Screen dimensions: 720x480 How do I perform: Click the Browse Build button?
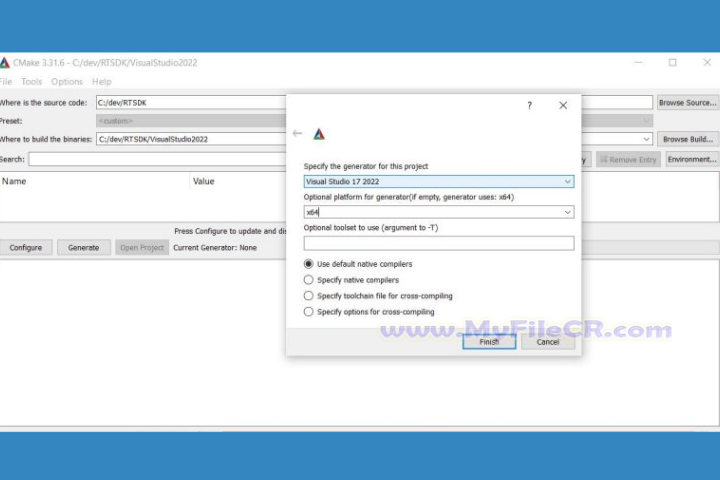pos(687,139)
